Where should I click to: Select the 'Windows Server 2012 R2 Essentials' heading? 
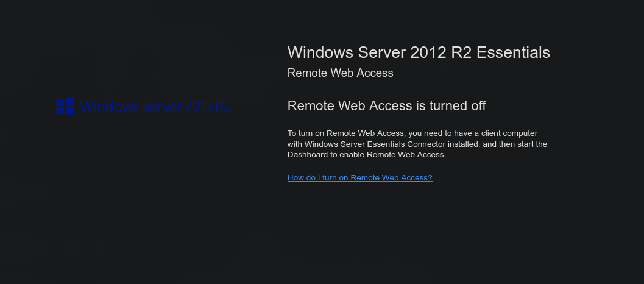click(x=419, y=52)
